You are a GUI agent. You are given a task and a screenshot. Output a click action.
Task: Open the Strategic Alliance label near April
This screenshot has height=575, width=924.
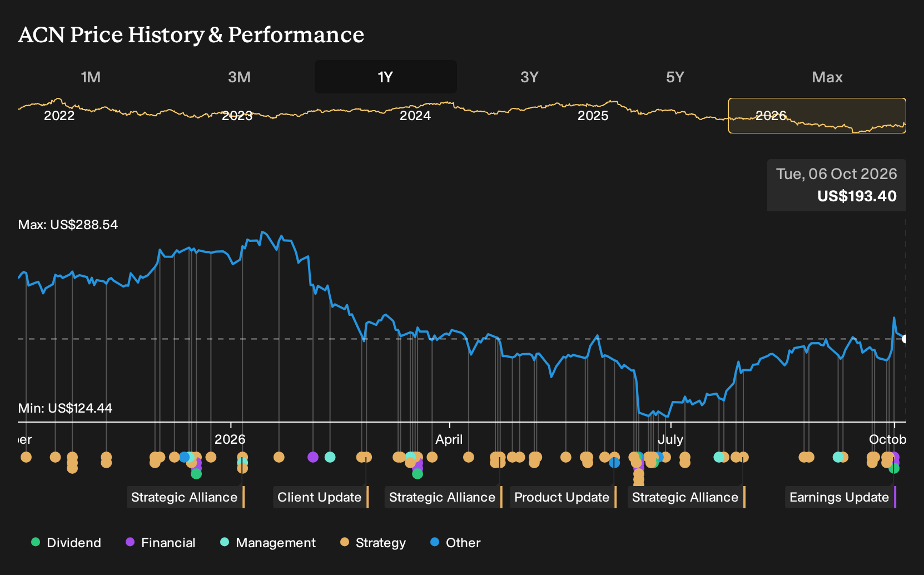[443, 497]
